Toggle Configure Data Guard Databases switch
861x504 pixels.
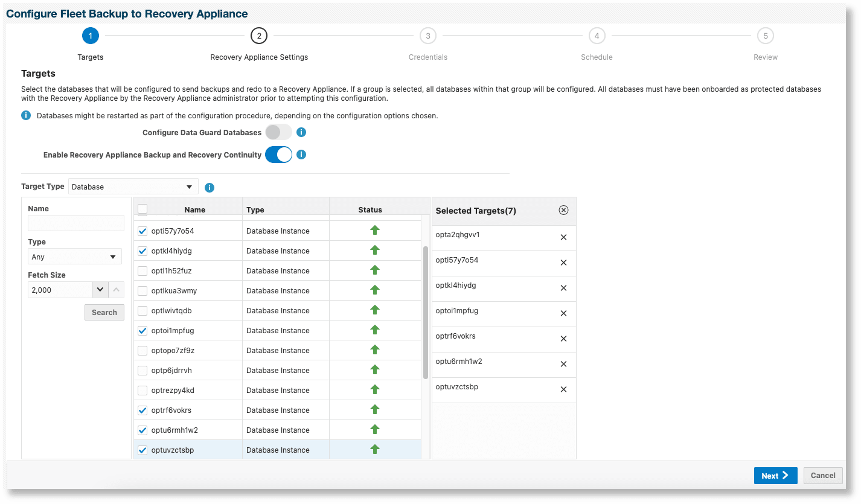coord(278,132)
